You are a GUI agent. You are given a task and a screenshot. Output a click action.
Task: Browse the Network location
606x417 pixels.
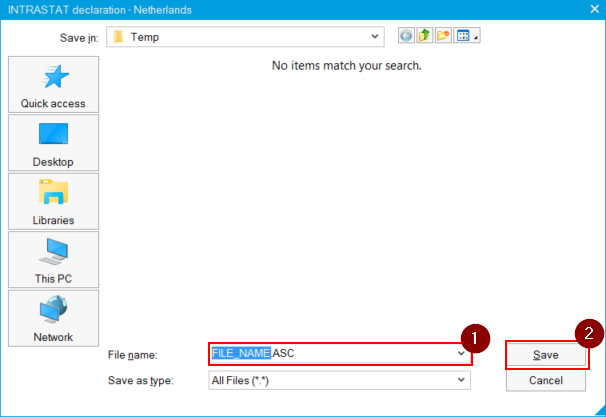tap(53, 318)
